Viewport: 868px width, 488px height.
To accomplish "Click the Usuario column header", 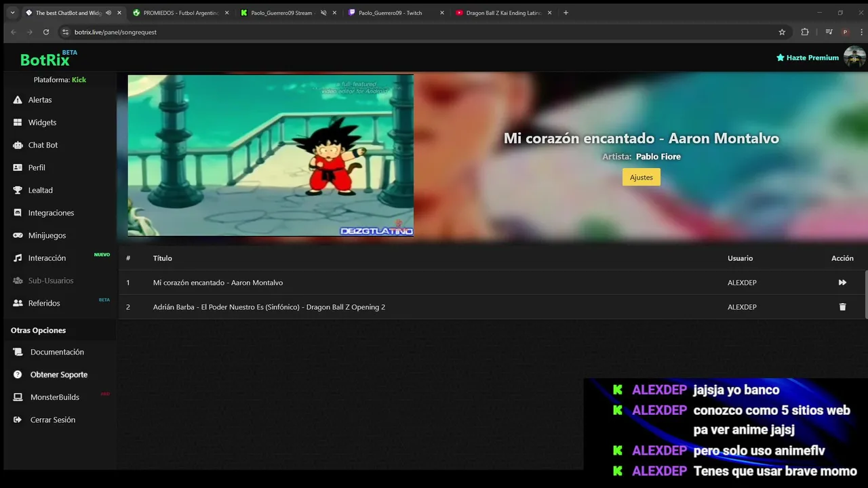I will pos(740,258).
